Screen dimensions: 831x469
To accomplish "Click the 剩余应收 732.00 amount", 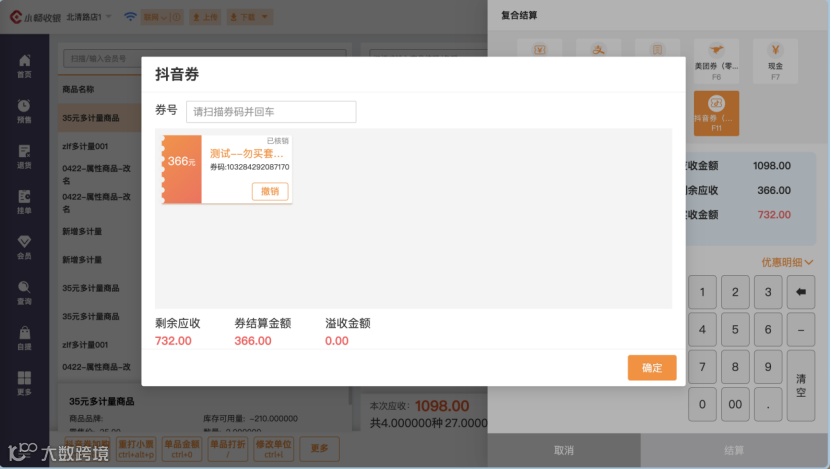I will [x=173, y=341].
